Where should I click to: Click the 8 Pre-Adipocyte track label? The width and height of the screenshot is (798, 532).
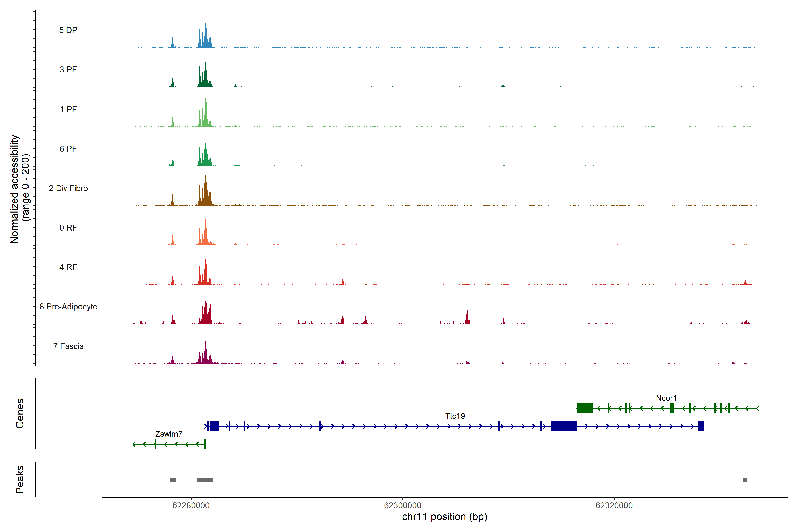tap(68, 307)
